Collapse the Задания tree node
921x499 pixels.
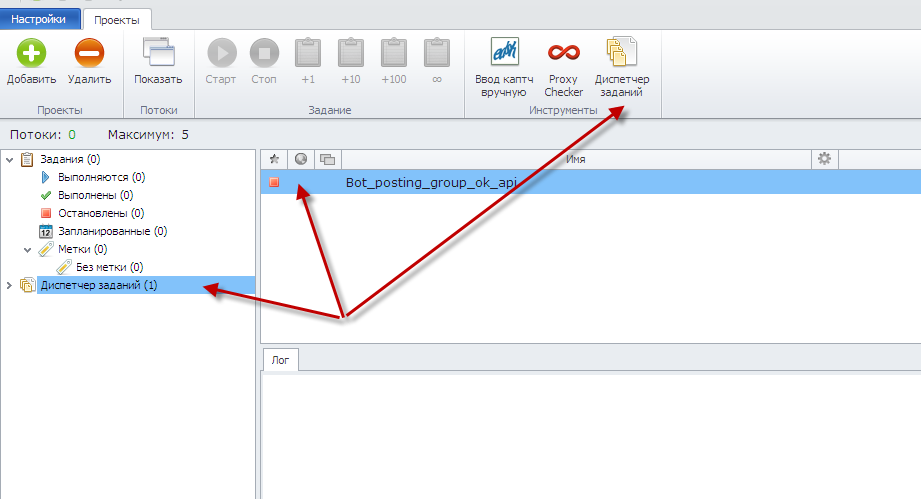tap(9, 160)
